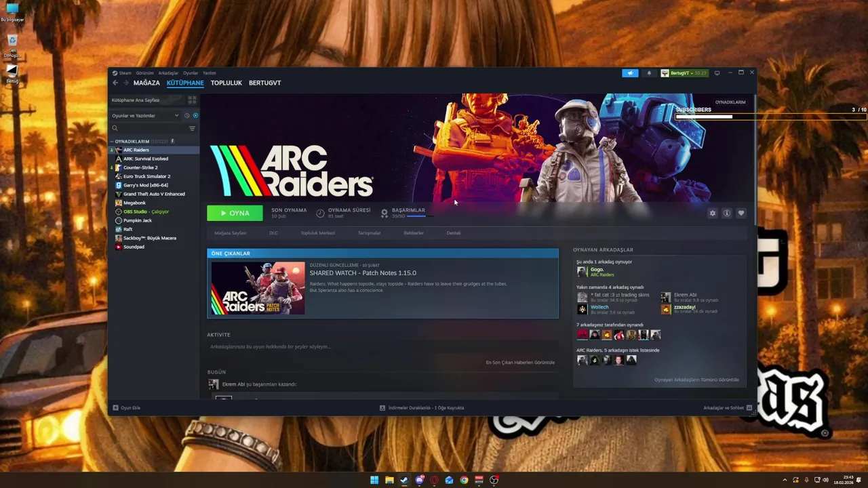This screenshot has height=488, width=868.
Task: Click the library search field
Action: point(149,128)
